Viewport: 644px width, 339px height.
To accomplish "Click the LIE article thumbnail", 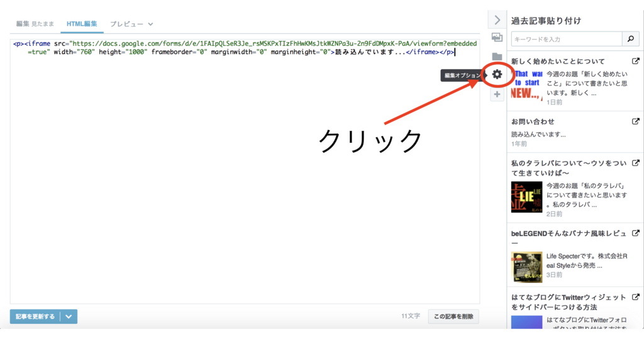I will tap(526, 197).
